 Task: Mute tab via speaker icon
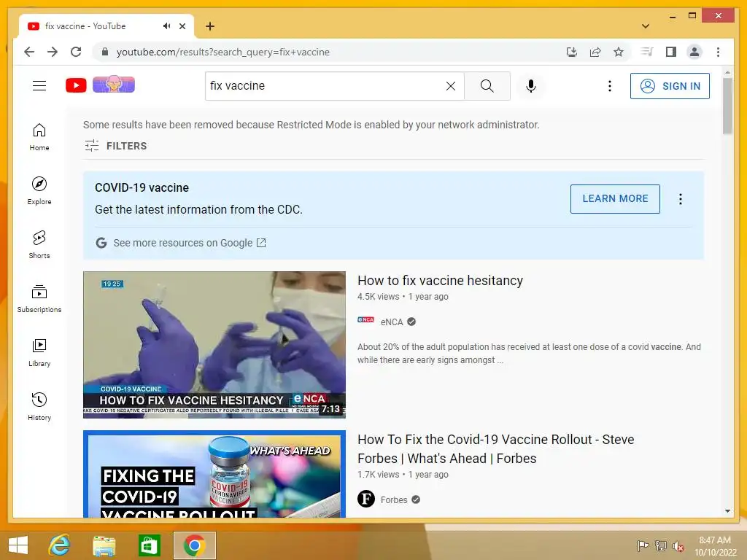[x=166, y=26]
